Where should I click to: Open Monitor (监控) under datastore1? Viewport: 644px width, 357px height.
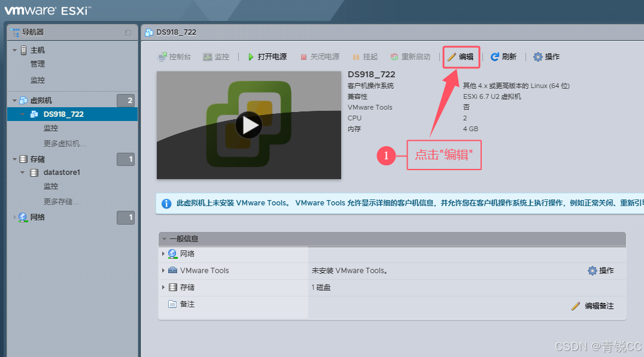pos(51,186)
